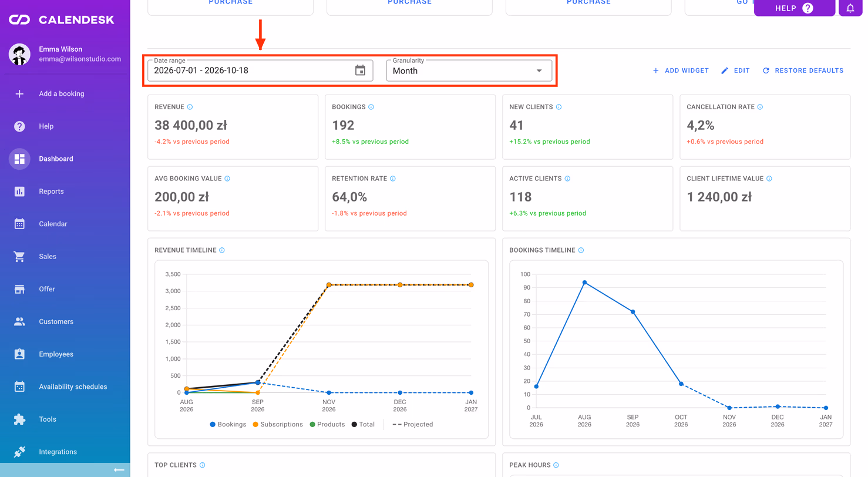
Task: Click the Offer storefront icon
Action: pos(19,289)
